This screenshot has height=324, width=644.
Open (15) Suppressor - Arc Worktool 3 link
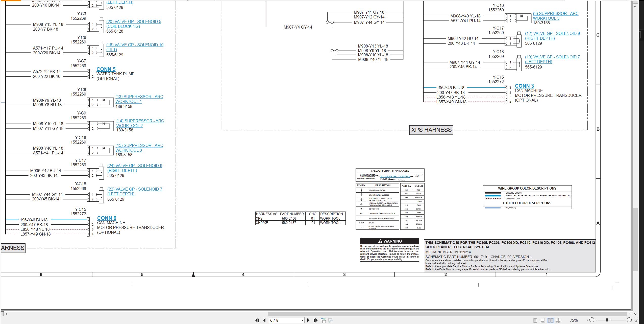(x=139, y=148)
